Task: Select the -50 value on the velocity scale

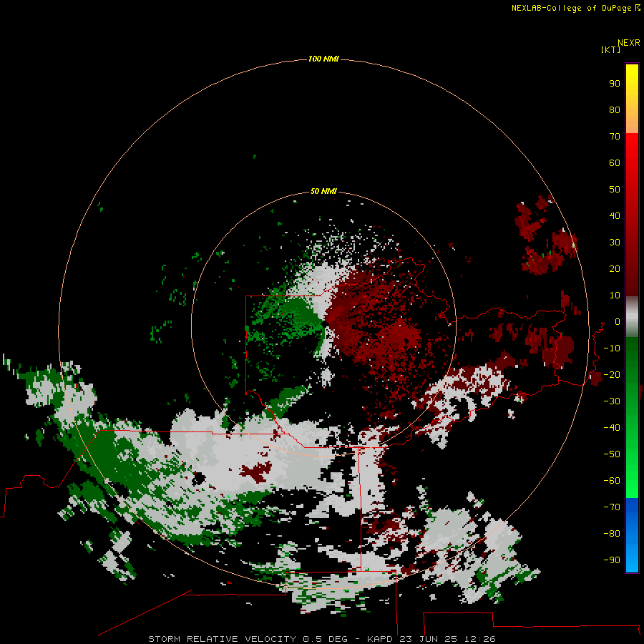Action: (x=612, y=454)
